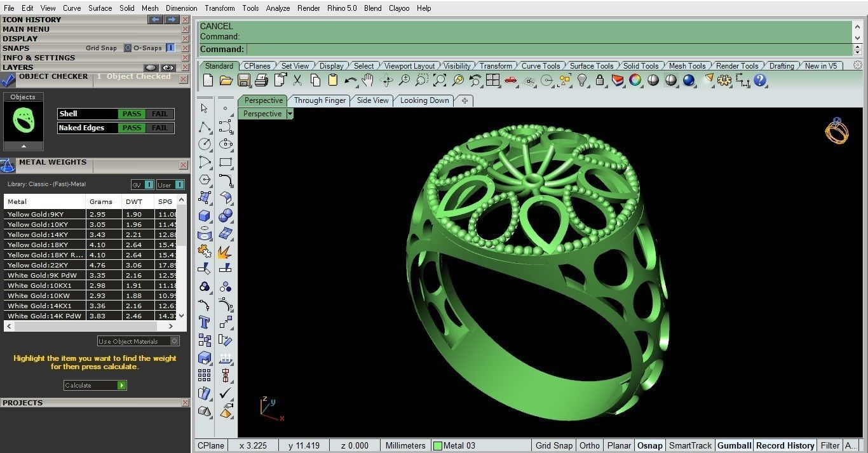Click the four-viewport layout icon

click(492, 81)
